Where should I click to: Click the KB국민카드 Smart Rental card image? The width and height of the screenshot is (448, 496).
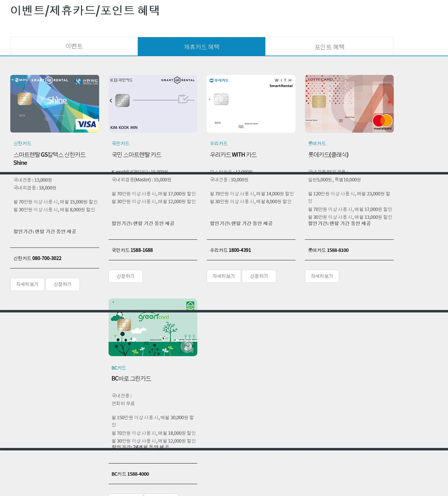point(153,104)
